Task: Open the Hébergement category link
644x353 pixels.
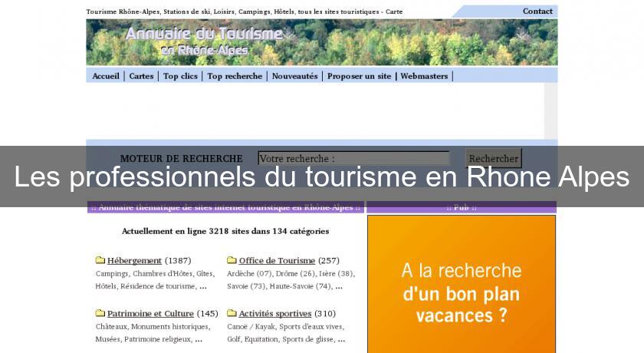Action: pyautogui.click(x=134, y=260)
